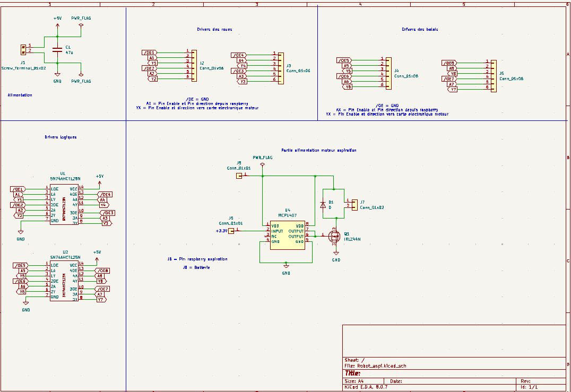Select connector J7 Conn_01x02
Viewport: 571px width, 392px height.
[x=354, y=204]
